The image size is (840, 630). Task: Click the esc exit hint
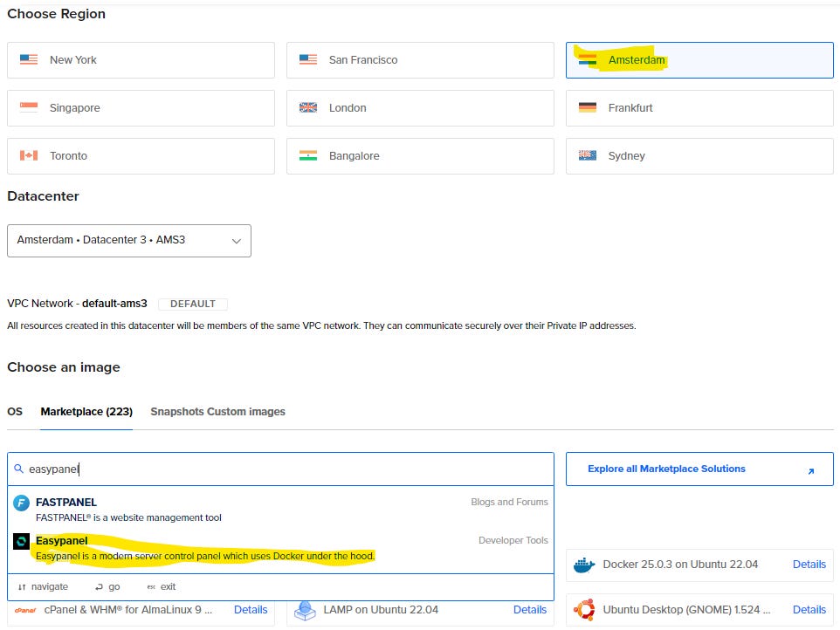[162, 586]
